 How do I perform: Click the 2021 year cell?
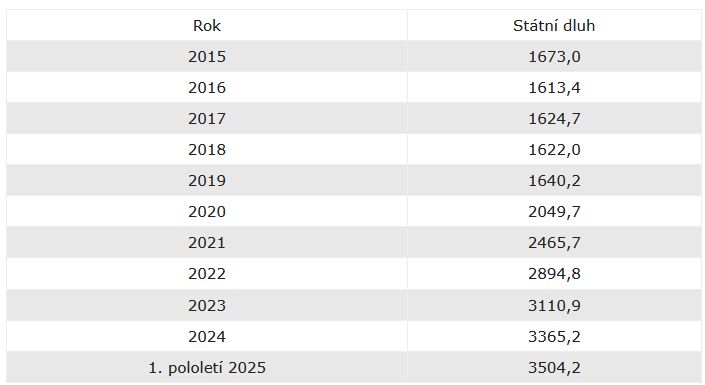point(207,243)
